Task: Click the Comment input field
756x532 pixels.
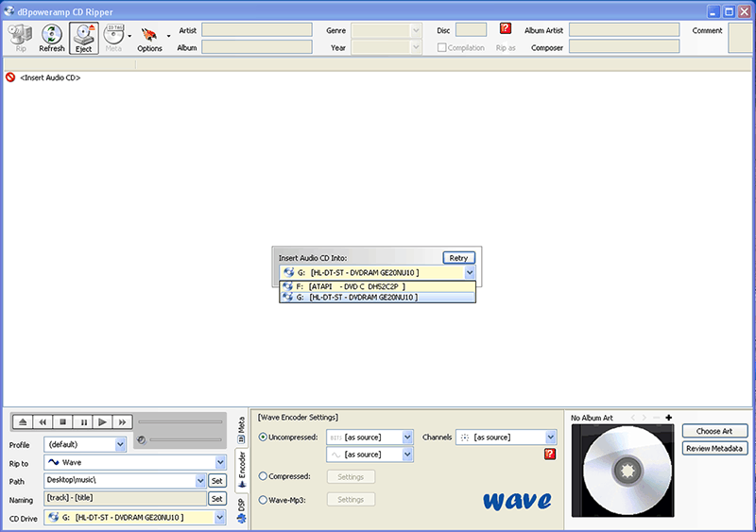Action: (x=740, y=38)
